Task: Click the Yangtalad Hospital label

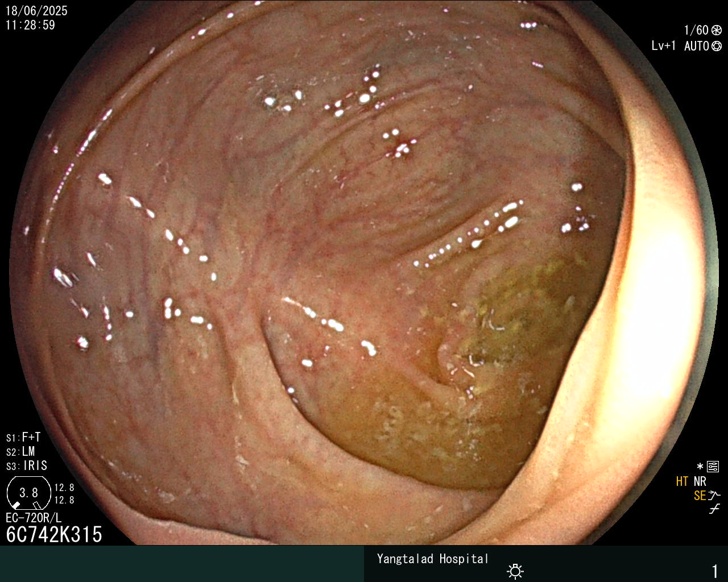Action: click(432, 559)
